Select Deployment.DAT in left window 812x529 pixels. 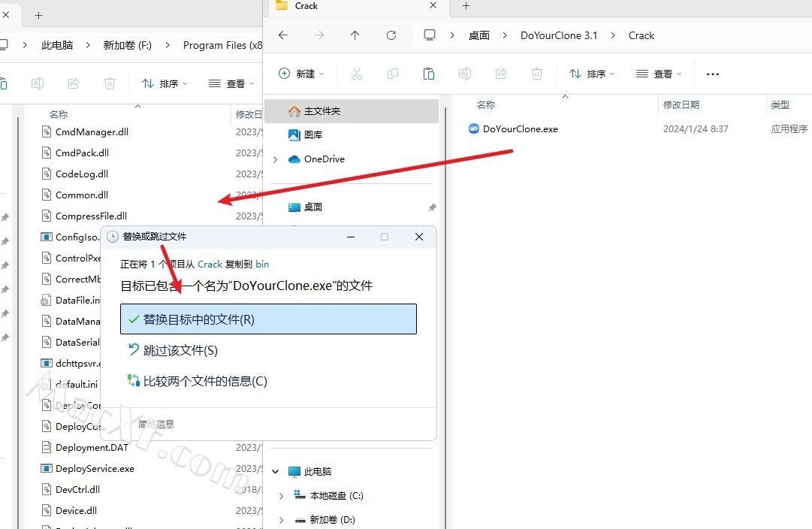[92, 448]
